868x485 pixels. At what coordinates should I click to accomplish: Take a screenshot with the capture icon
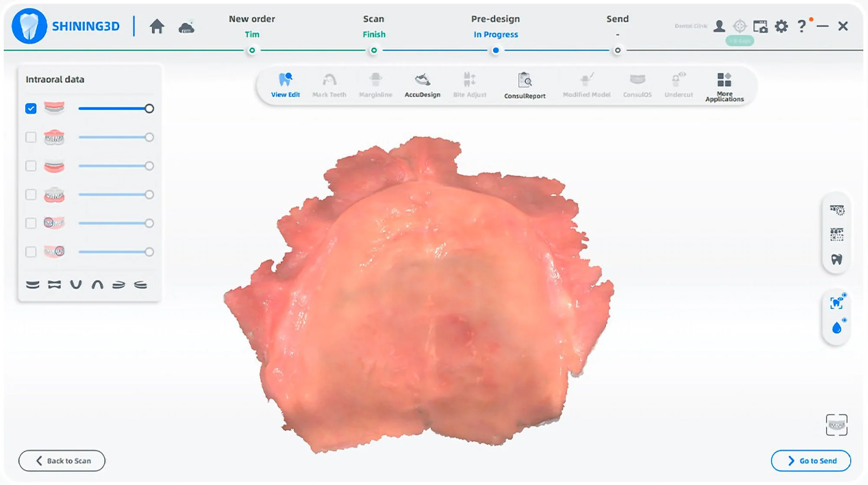760,26
